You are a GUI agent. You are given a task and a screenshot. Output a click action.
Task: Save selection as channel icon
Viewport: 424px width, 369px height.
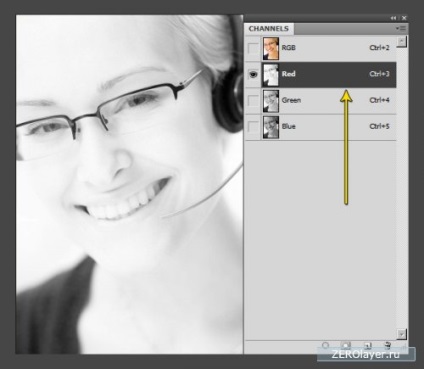click(346, 345)
